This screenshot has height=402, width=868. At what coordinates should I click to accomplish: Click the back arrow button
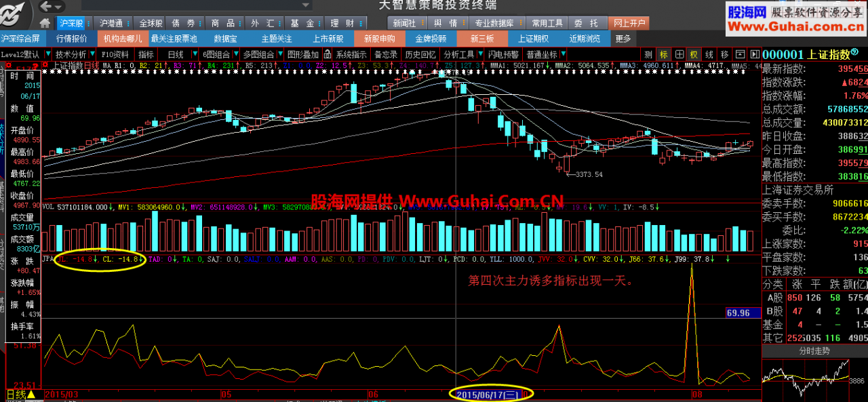[45, 7]
